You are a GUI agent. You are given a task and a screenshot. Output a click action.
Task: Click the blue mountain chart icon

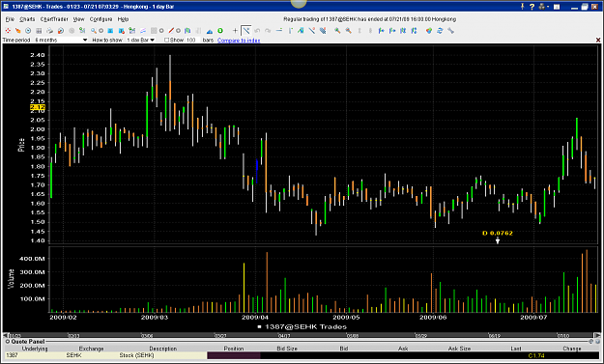click(210, 31)
